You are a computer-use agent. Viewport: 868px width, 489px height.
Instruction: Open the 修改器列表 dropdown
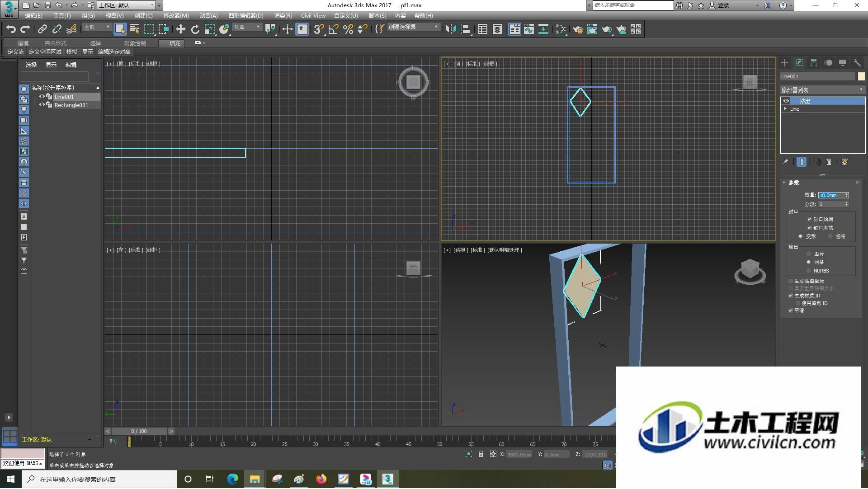[x=822, y=90]
